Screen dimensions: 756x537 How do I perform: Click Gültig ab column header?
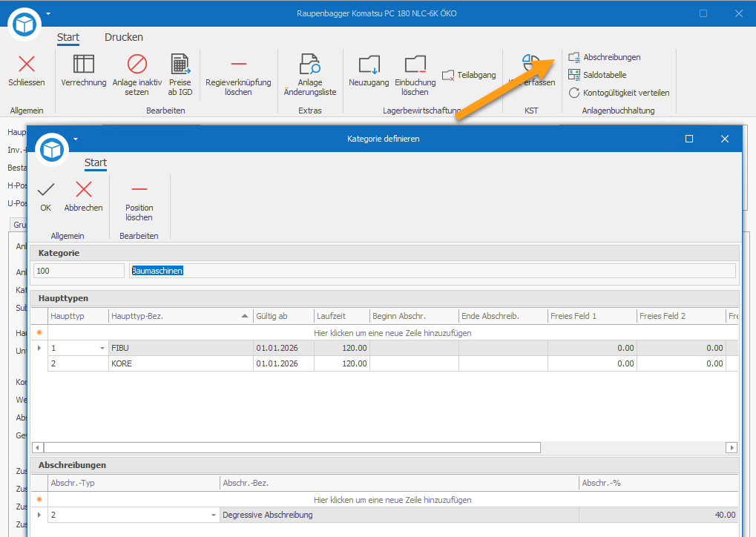[283, 316]
